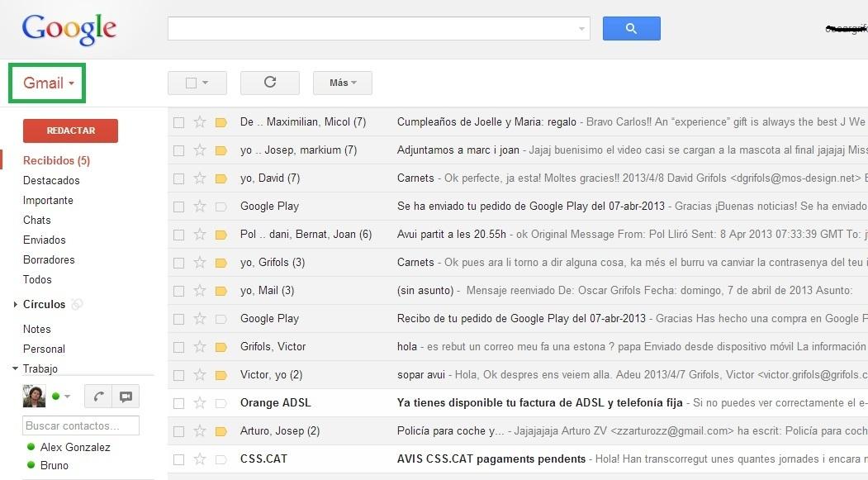This screenshot has height=480, width=868.
Task: Star the Orange ADSL email
Action: click(199, 403)
